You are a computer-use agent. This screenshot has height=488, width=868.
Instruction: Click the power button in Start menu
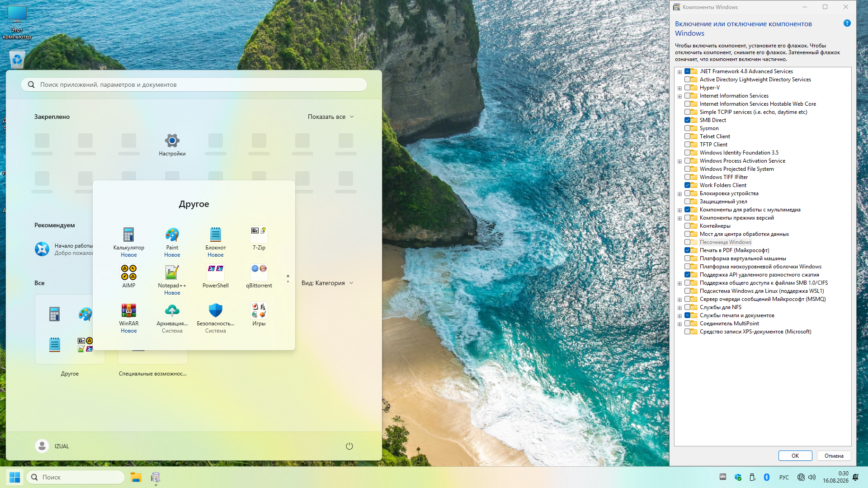349,446
